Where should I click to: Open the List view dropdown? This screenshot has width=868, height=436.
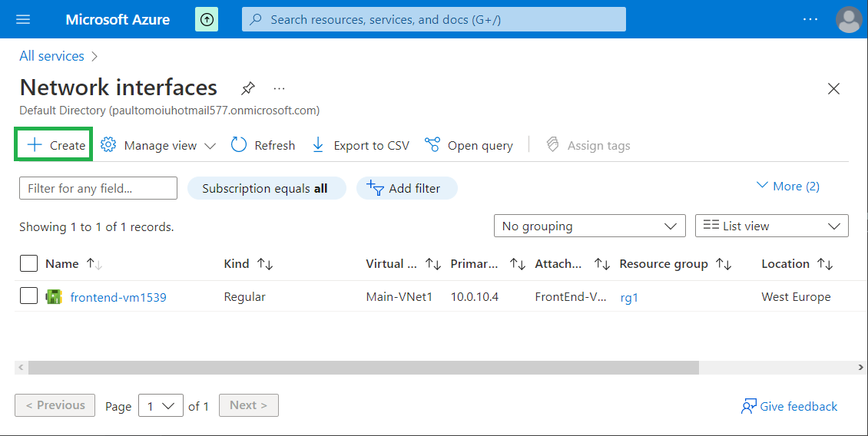[x=772, y=226]
